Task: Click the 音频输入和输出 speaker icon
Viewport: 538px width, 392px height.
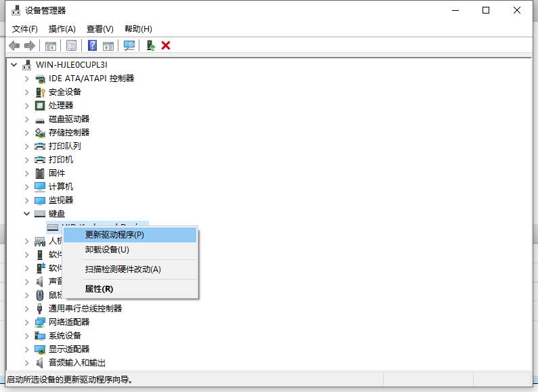Action: [x=40, y=363]
